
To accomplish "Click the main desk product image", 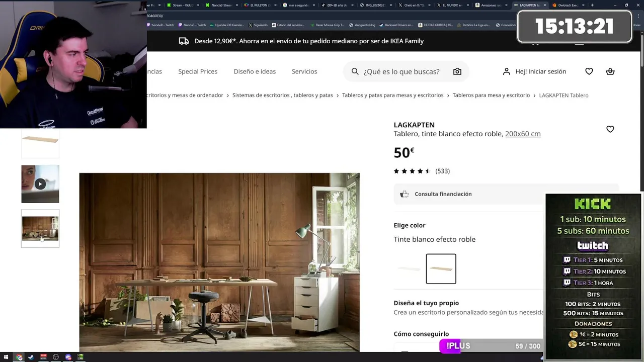I will [219, 262].
